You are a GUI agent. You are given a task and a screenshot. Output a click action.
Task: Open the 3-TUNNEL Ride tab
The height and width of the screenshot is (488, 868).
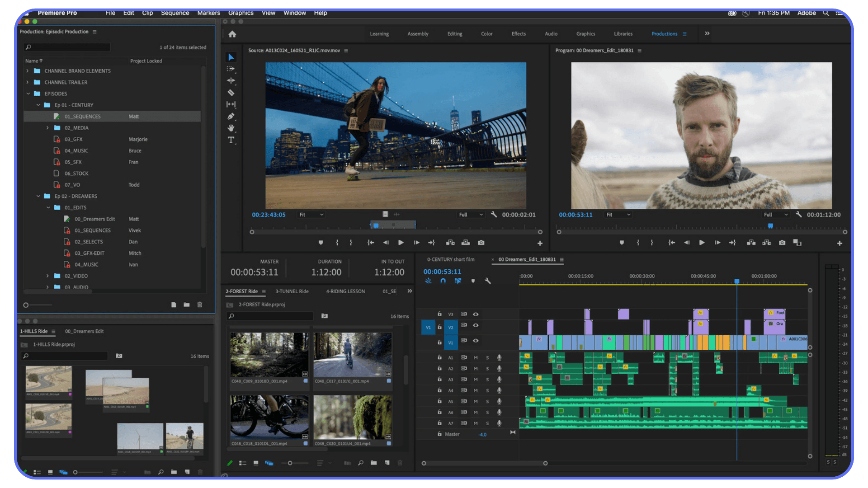pos(292,291)
